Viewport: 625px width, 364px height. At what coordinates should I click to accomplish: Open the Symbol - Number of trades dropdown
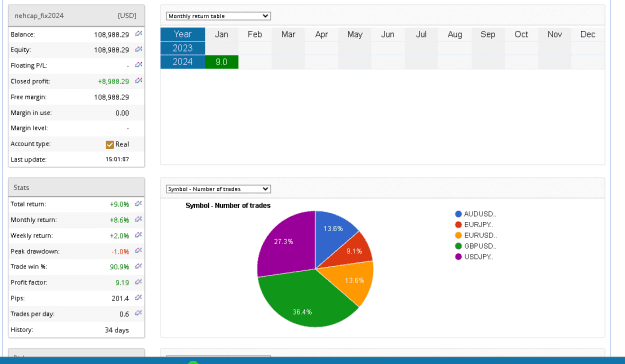coord(218,189)
